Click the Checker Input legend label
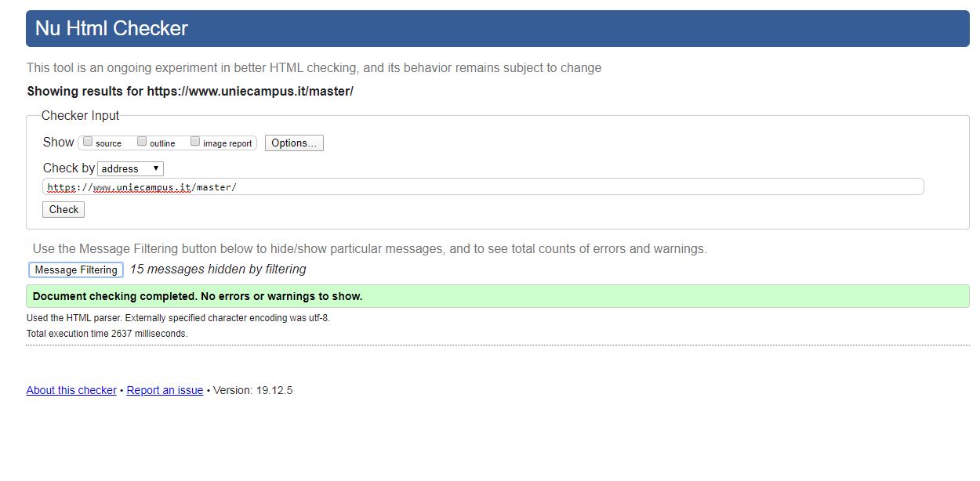 (80, 115)
